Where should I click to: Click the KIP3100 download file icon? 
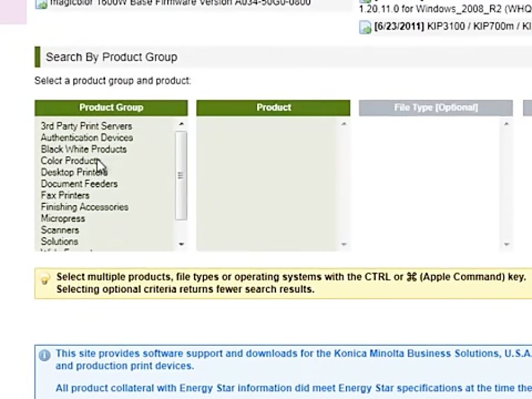[x=365, y=27]
